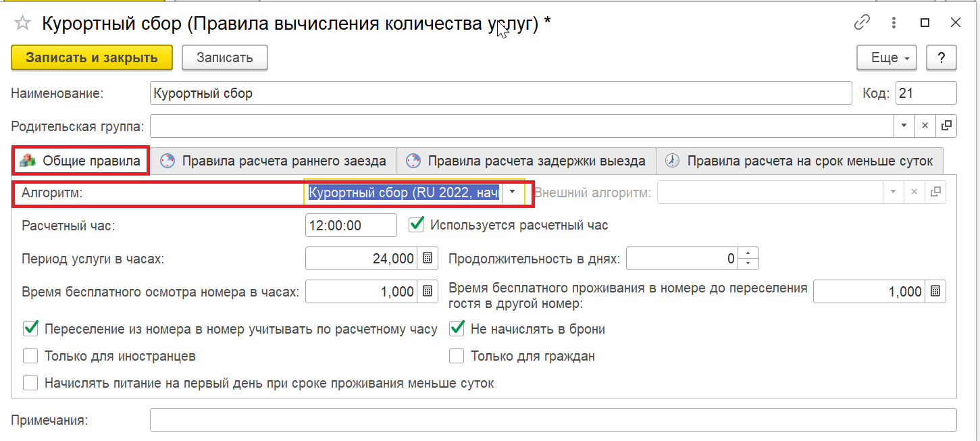Toggle Переселение из номера в номер checkbox
Image resolution: width=980 pixels, height=441 pixels.
(30, 329)
